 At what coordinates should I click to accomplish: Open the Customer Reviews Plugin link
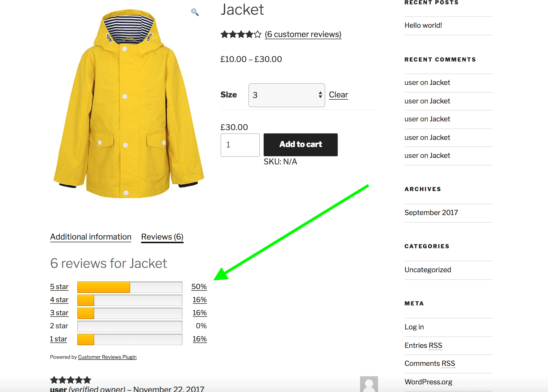[x=107, y=357]
